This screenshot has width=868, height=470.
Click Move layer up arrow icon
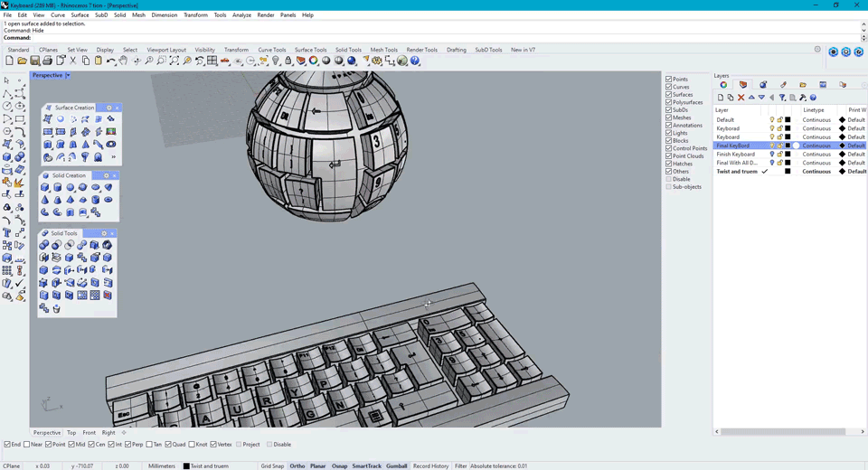tap(751, 98)
